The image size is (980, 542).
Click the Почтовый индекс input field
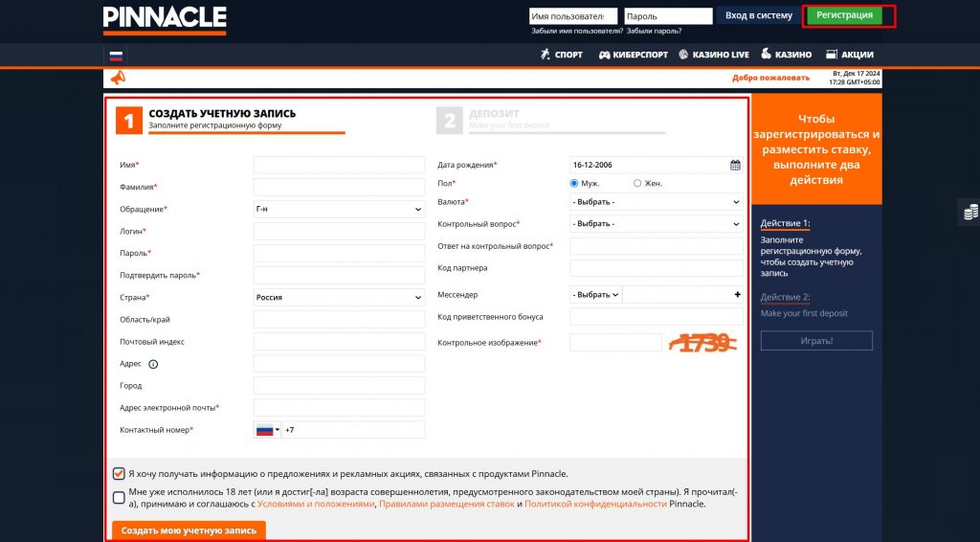(339, 341)
